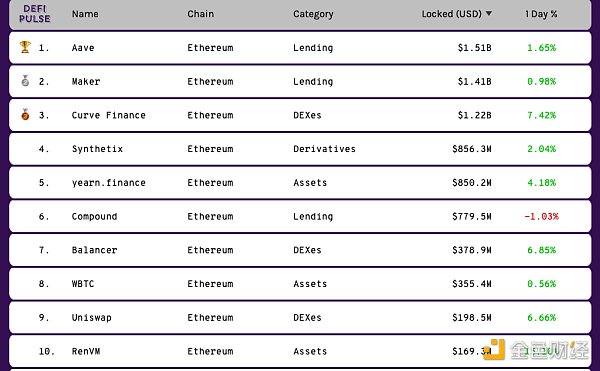Viewport: 600px width, 371px height.
Task: Sort by the Chain column header
Action: pyautogui.click(x=201, y=14)
